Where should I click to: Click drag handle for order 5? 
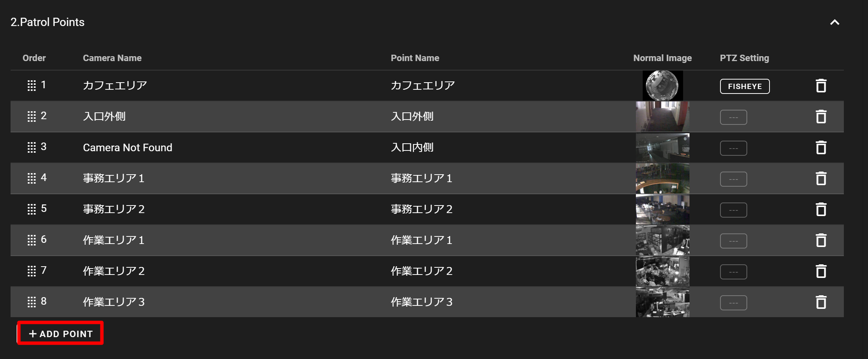(32, 209)
